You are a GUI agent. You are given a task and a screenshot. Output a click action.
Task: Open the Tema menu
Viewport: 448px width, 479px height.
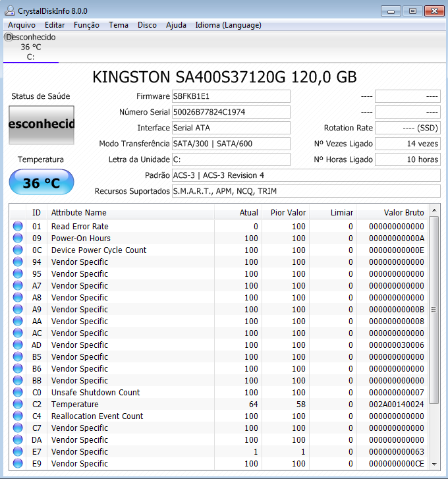[x=119, y=25]
